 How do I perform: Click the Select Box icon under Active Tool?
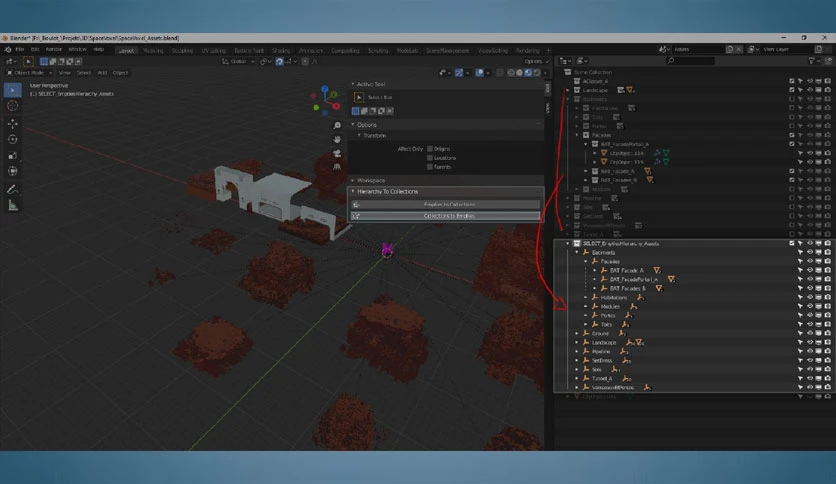359,98
